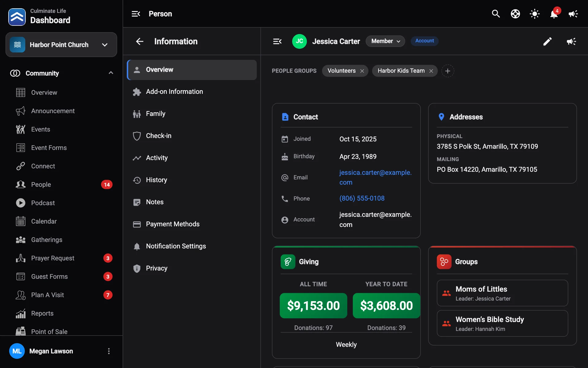Collapse the Community section
The height and width of the screenshot is (368, 588).
[111, 73]
